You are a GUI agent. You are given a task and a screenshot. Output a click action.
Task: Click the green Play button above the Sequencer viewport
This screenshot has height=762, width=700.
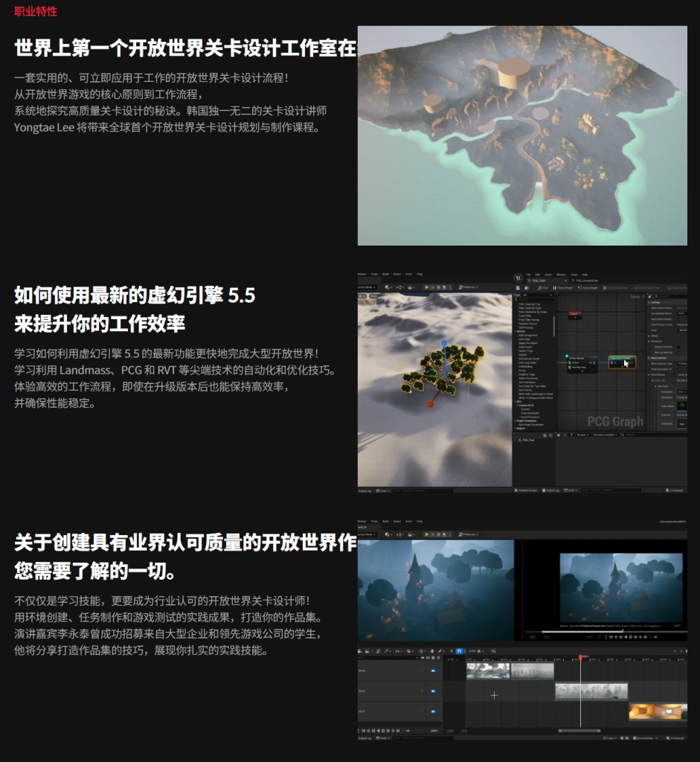[x=426, y=534]
